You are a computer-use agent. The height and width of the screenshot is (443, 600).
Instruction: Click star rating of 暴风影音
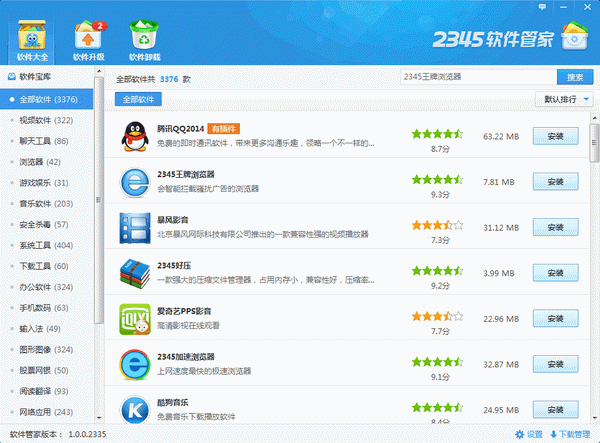coord(437,225)
